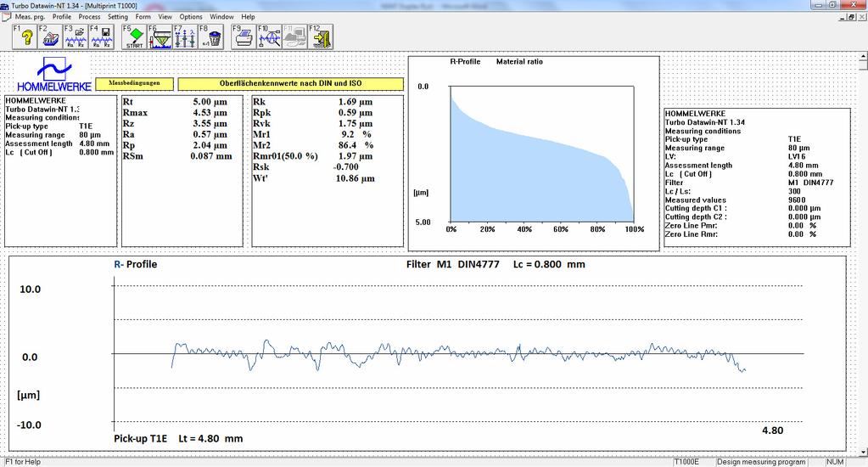The height and width of the screenshot is (467, 868).
Task: Click Design measuring program status text
Action: [x=761, y=461]
